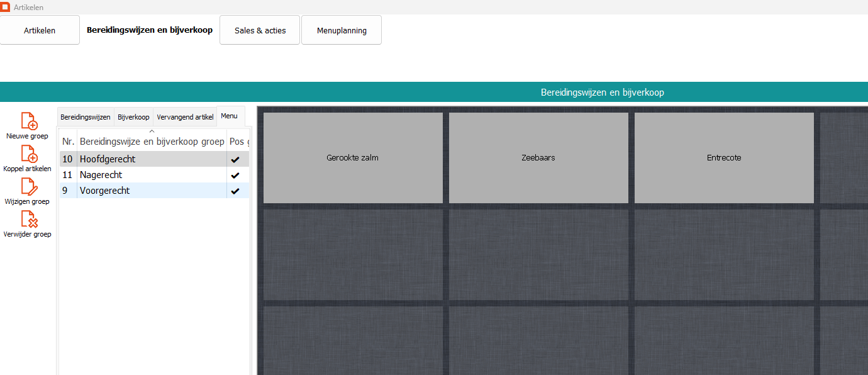Viewport: 868px width, 375px height.
Task: Go to Menuplanning
Action: tap(341, 30)
